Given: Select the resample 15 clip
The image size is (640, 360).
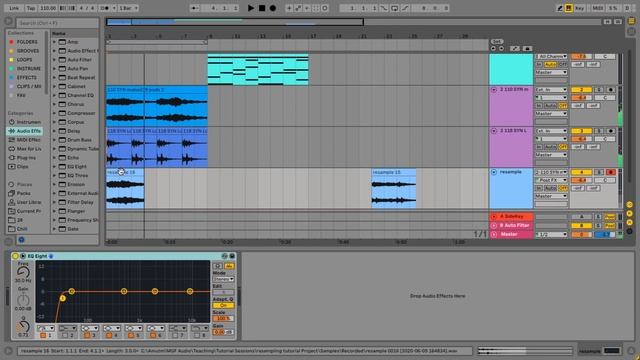Looking at the screenshot, I should click(393, 188).
